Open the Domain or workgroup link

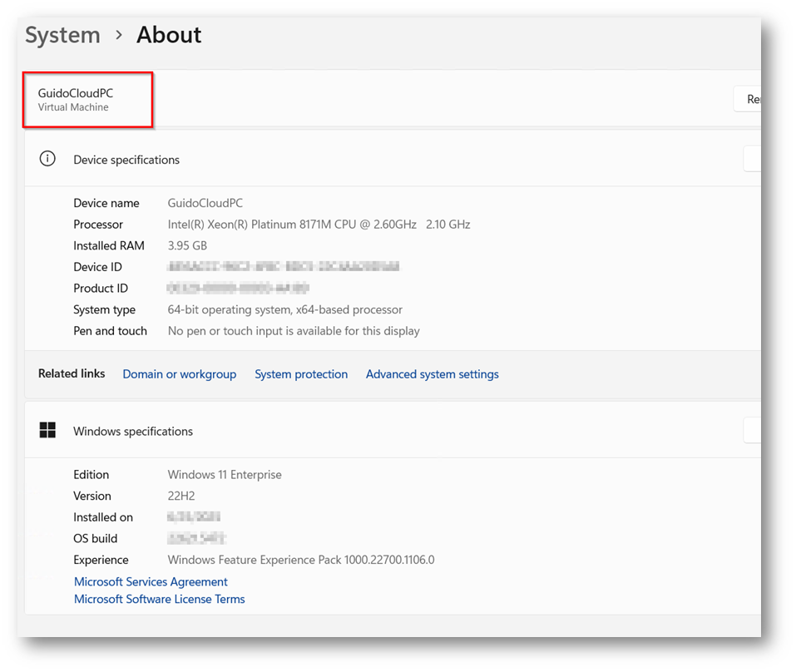tap(180, 374)
